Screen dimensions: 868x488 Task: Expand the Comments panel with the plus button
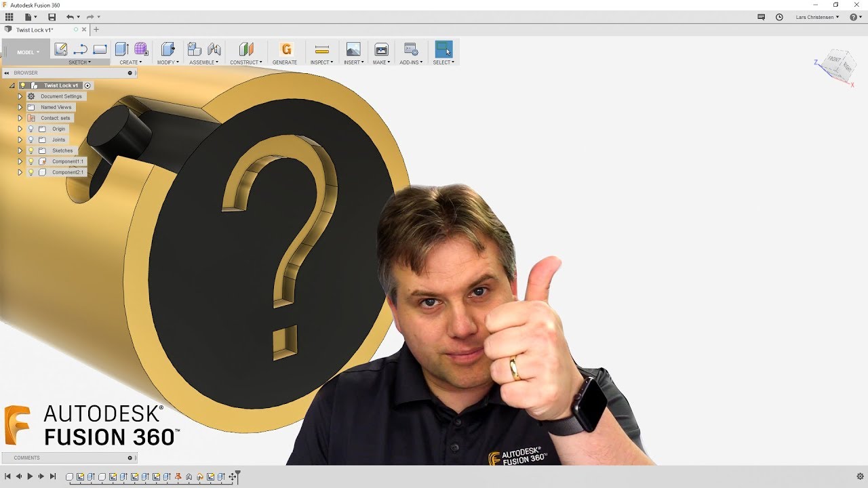click(130, 457)
